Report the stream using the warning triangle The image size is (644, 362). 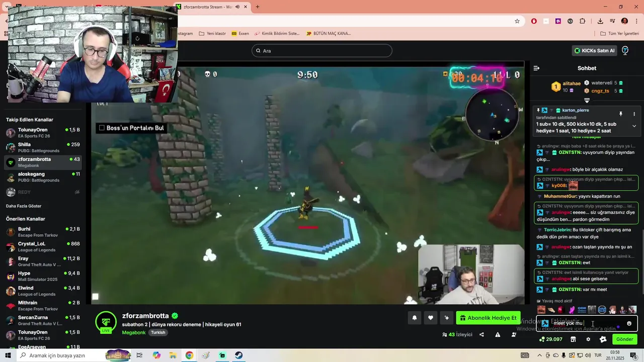click(498, 334)
